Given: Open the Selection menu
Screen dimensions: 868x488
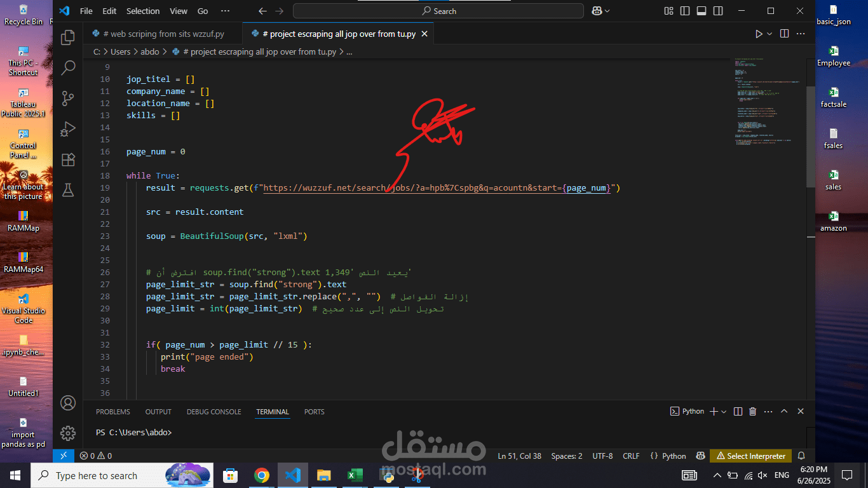Looking at the screenshot, I should (143, 11).
